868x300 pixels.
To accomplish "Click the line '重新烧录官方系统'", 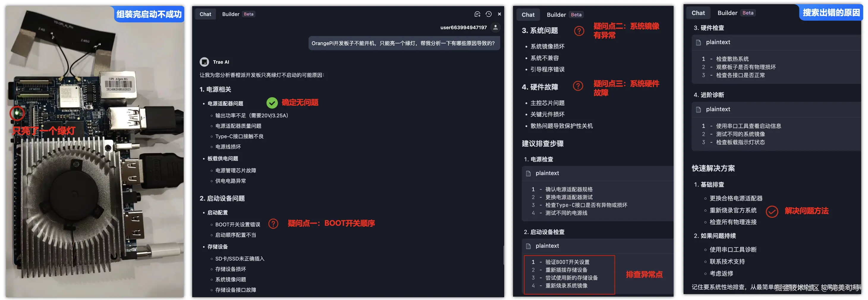I will tap(733, 211).
